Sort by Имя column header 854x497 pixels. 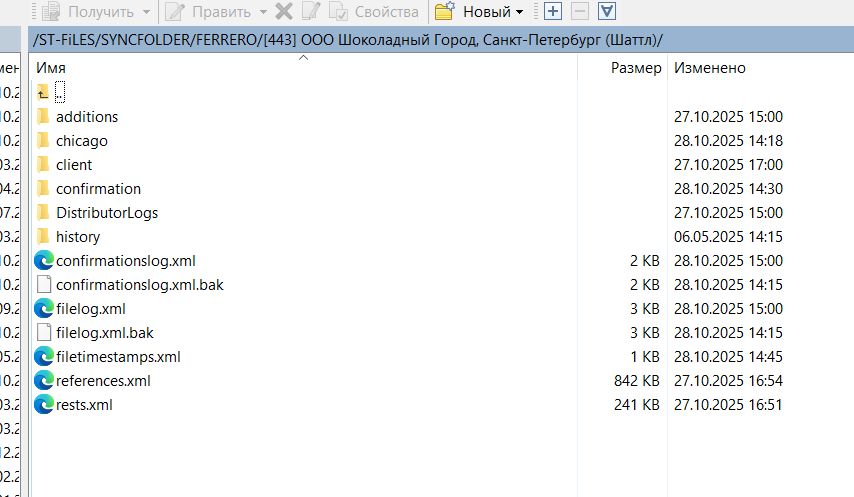click(51, 68)
